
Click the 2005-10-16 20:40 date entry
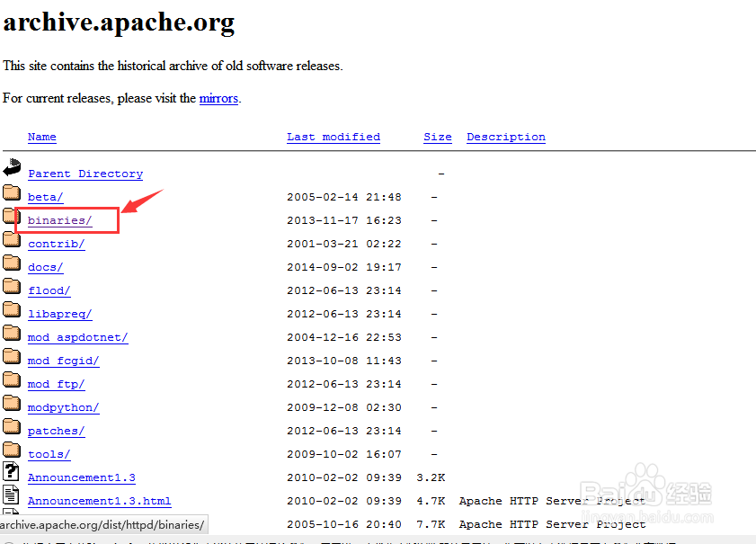pos(344,525)
